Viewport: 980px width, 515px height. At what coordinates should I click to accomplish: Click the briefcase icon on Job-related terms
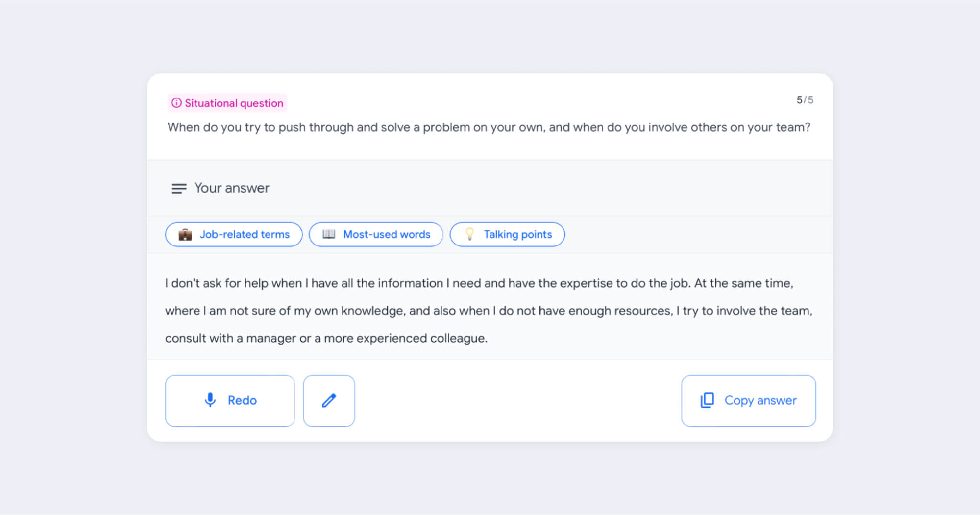click(x=185, y=235)
